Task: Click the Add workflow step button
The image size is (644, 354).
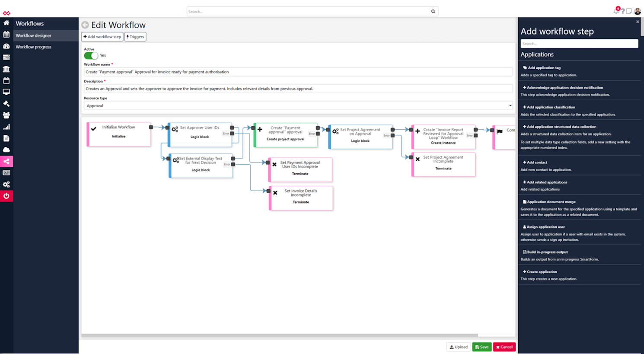Action: (x=102, y=37)
